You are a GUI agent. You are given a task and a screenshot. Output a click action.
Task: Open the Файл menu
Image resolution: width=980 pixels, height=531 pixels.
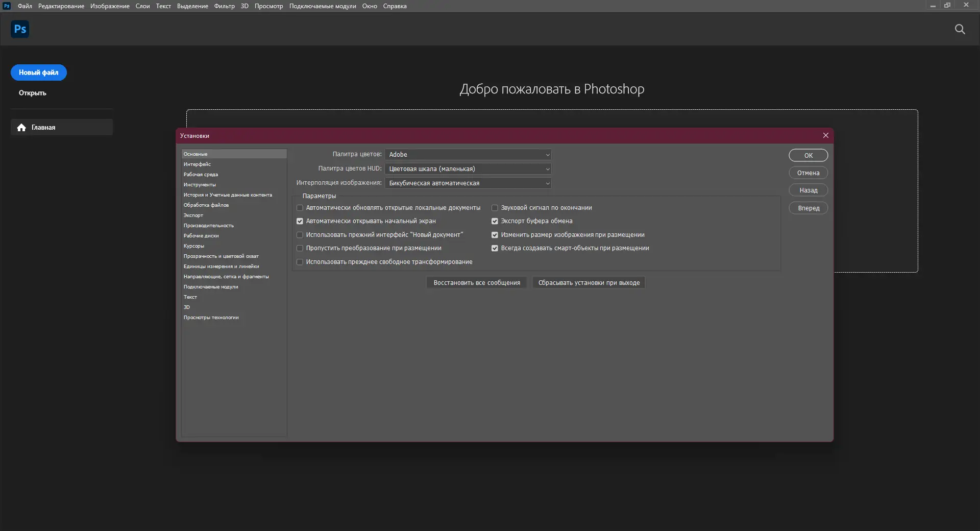tap(24, 6)
